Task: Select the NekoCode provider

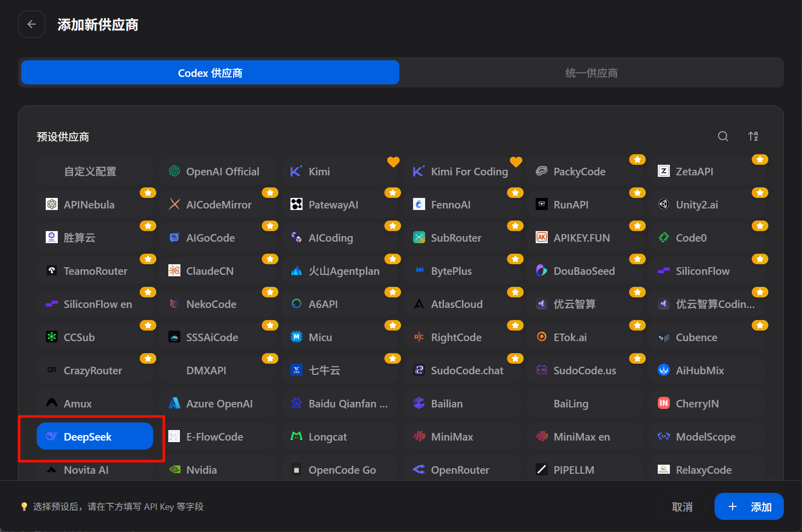Action: 218,304
